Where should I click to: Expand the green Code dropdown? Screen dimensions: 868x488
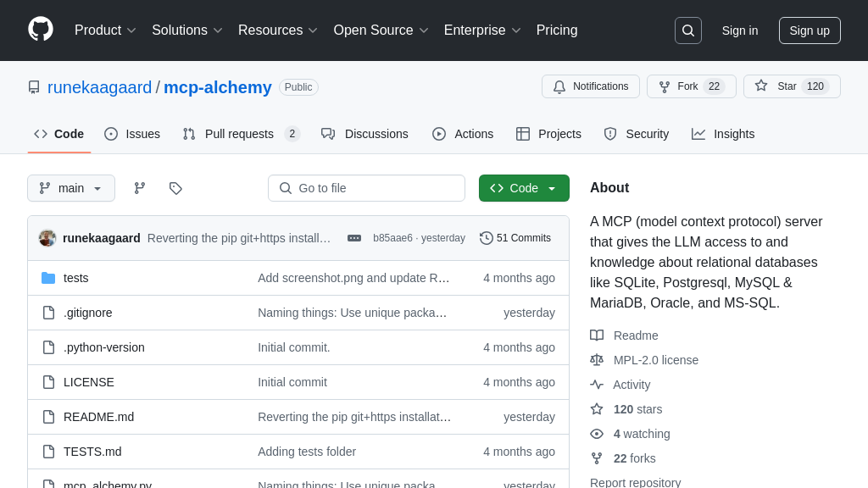(x=524, y=188)
